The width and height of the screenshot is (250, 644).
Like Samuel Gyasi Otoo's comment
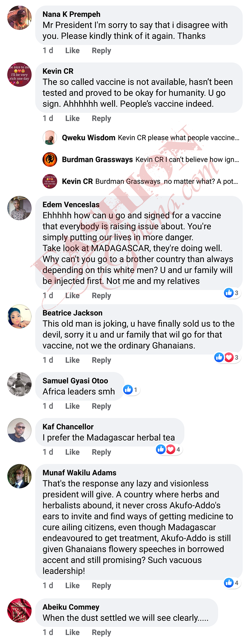tap(72, 406)
